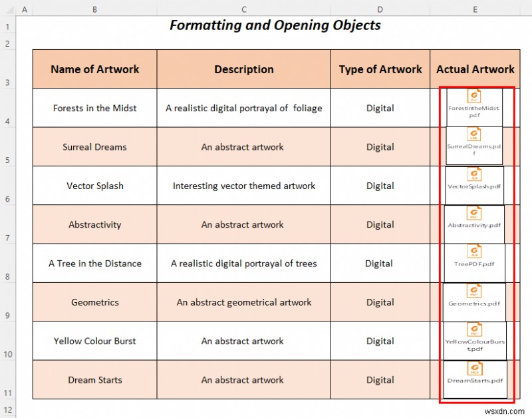Screen dimensions: 532x418
Task: Select the 'Dream Starts' cell
Action: [94, 379]
